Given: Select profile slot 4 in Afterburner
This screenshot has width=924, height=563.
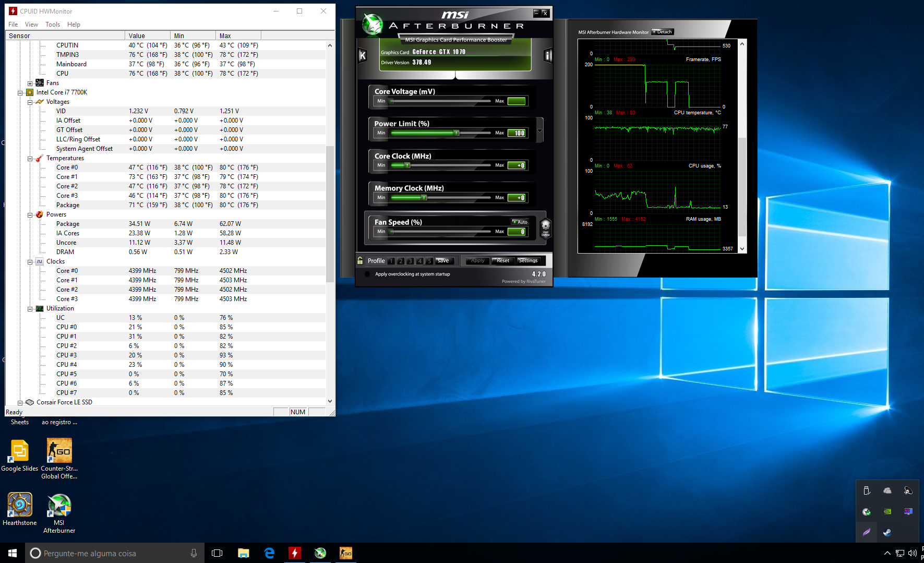Looking at the screenshot, I should pyautogui.click(x=419, y=261).
